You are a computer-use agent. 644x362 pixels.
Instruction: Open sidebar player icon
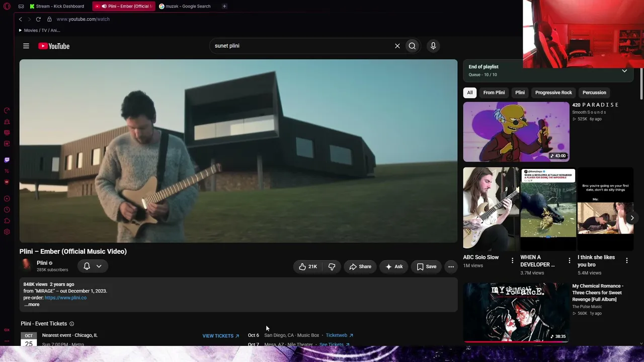click(7, 199)
